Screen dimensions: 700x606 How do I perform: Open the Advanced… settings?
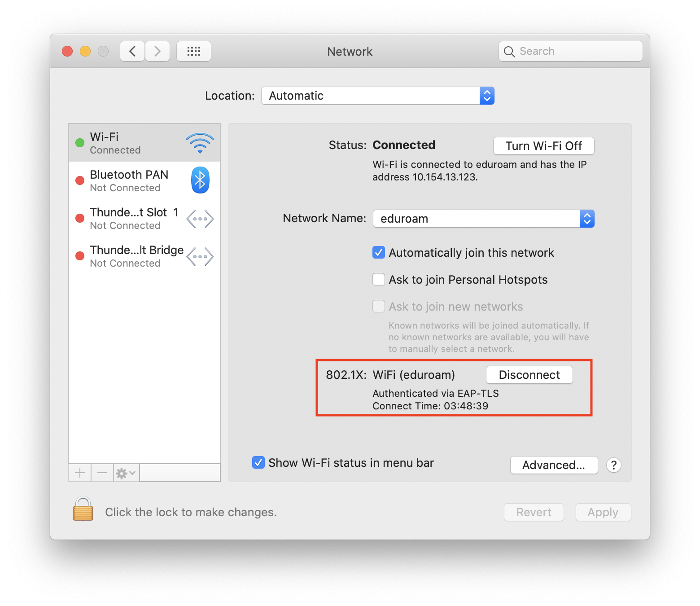click(x=554, y=465)
